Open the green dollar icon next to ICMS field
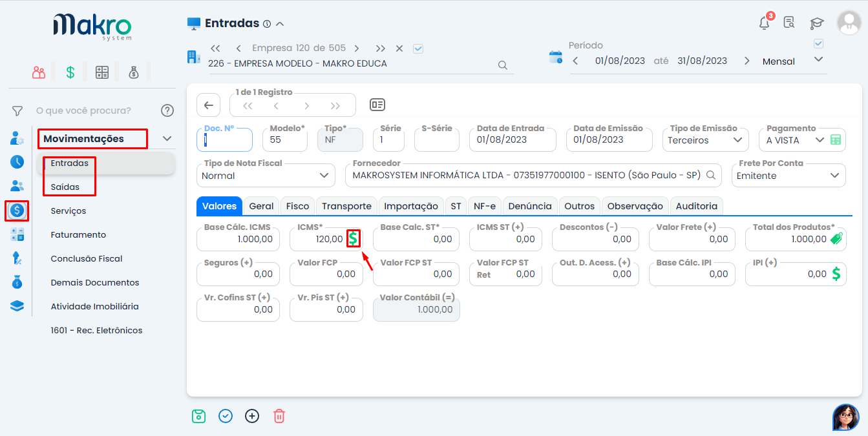The height and width of the screenshot is (436, 868). pyautogui.click(x=353, y=238)
